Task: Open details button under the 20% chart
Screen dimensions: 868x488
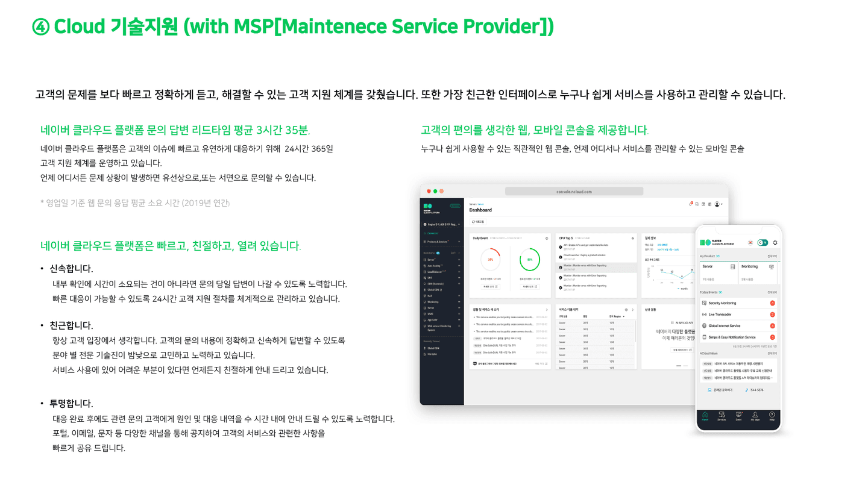Action: (x=491, y=287)
